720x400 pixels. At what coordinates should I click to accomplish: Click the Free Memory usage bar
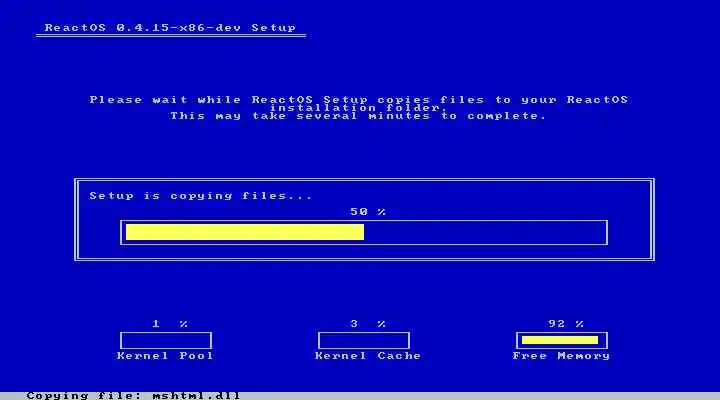point(562,341)
